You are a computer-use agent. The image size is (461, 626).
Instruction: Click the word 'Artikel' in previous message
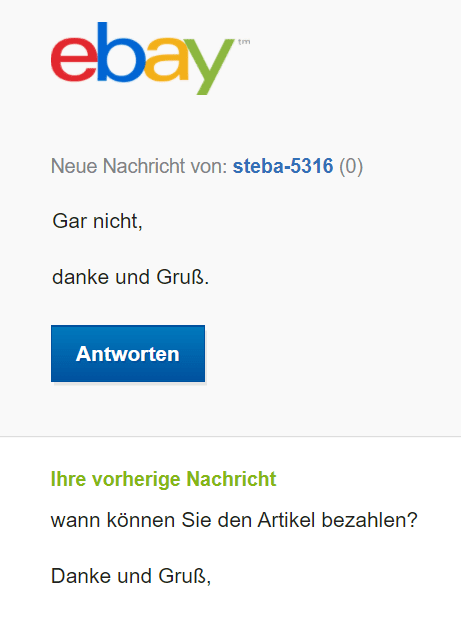coord(287,520)
